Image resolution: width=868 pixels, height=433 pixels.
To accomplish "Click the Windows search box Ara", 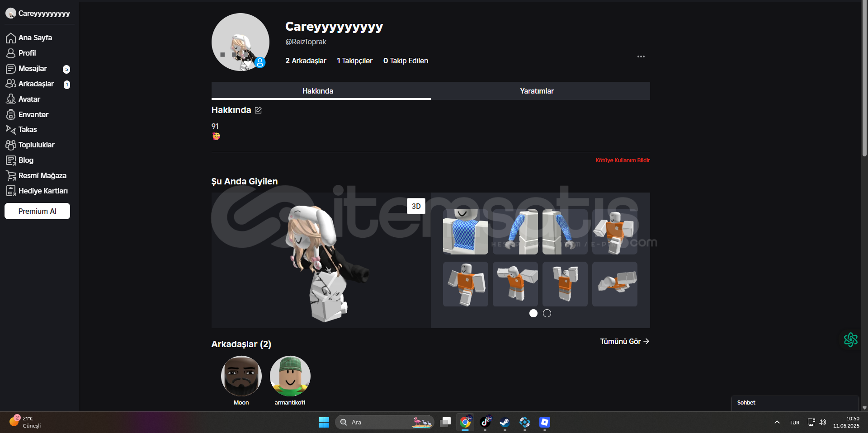I will click(384, 422).
